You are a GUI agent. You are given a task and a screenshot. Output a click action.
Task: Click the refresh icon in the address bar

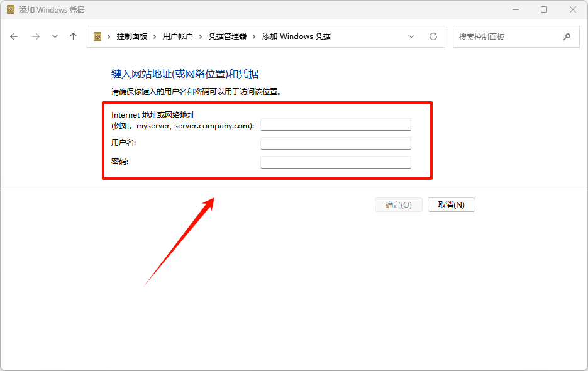pyautogui.click(x=433, y=36)
